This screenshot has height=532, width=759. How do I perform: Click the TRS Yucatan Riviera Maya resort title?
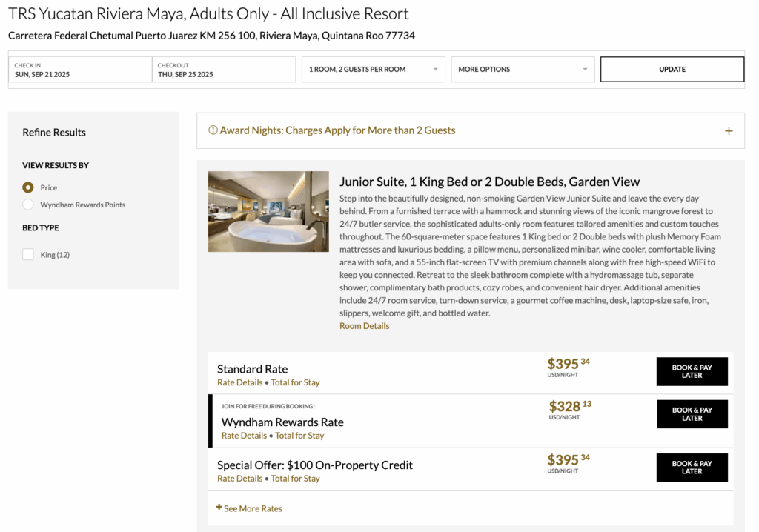pos(208,13)
